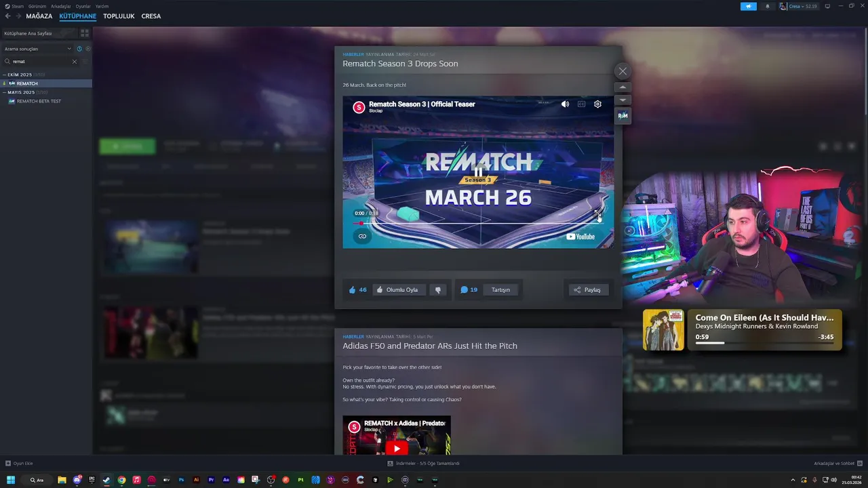The height and width of the screenshot is (488, 868).
Task: Open the Windows Start menu
Action: pos(11,480)
